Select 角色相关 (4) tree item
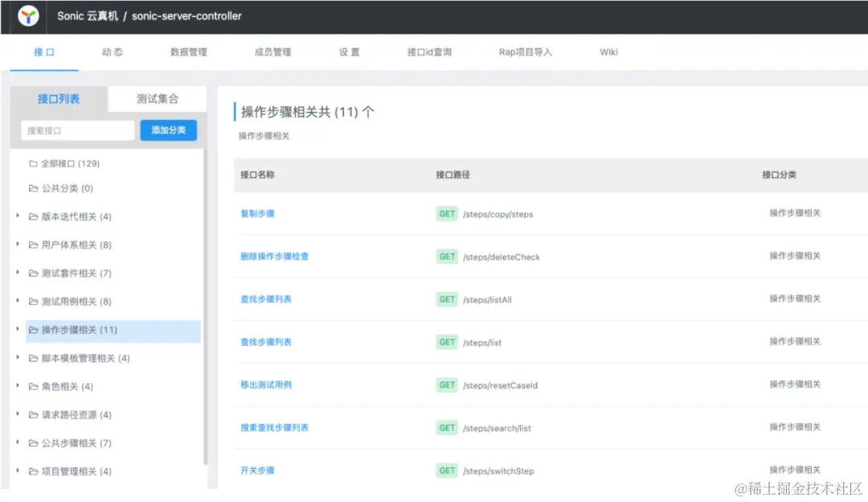Image resolution: width=868 pixels, height=502 pixels. 68,387
